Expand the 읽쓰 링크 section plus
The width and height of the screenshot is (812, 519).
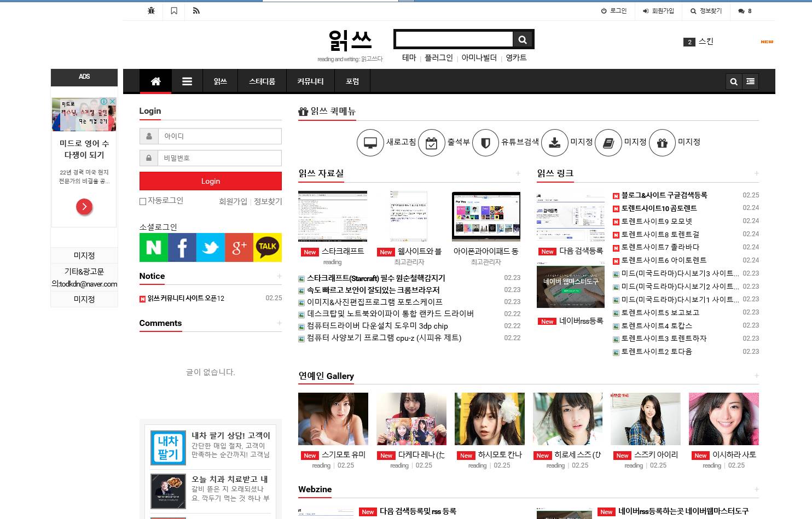756,173
